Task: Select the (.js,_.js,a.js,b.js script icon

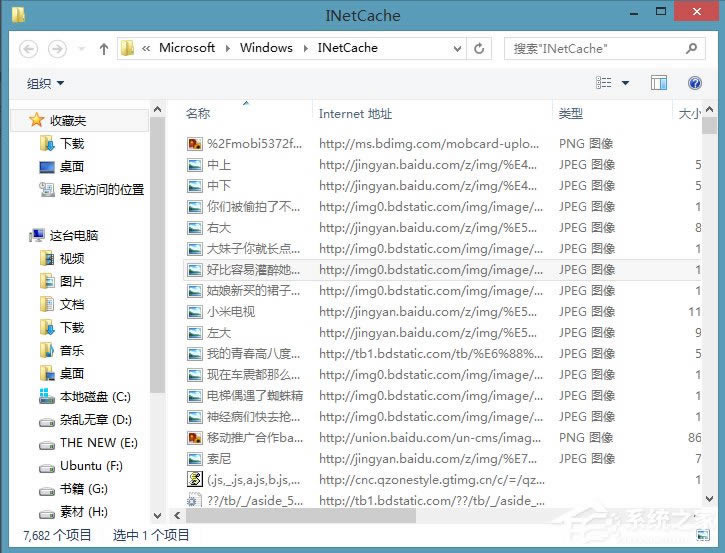Action: 195,479
